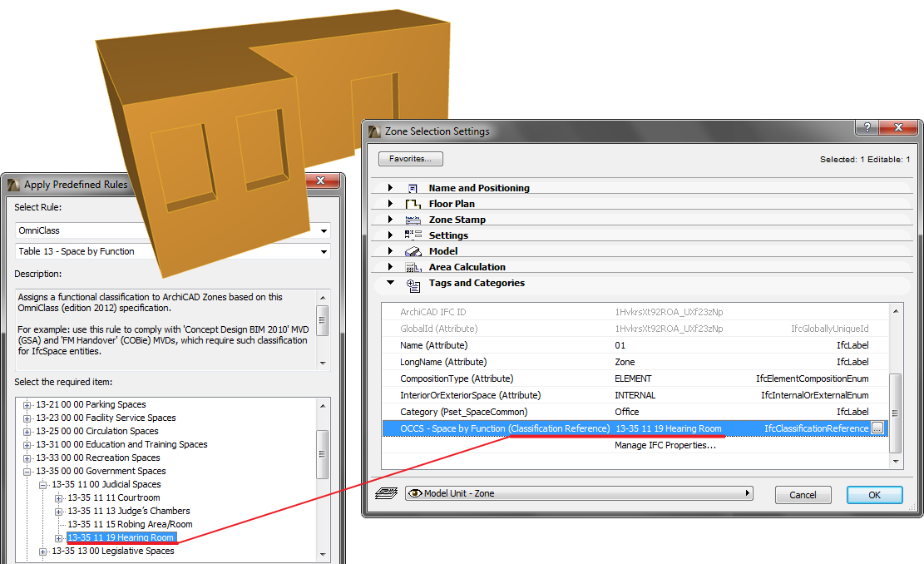Open the Table 13 - Space by Function dropdown
Viewport: 924px width, 564px height.
tap(324, 252)
